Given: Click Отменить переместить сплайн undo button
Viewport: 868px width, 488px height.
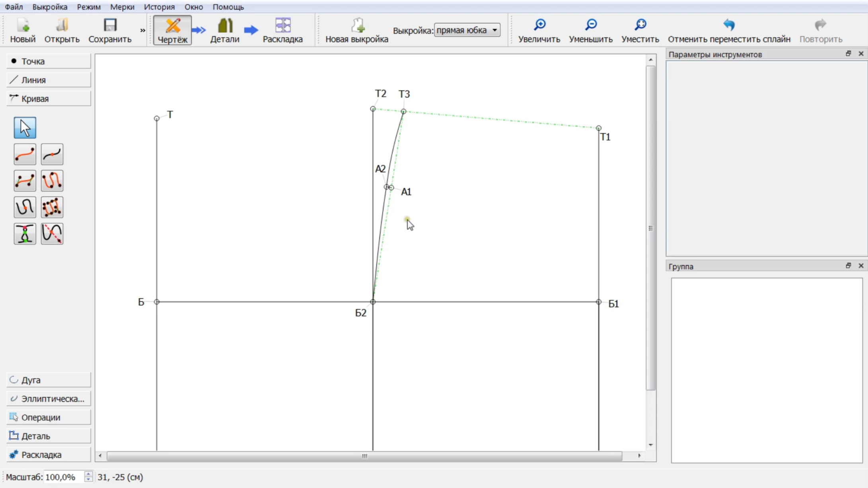Looking at the screenshot, I should coord(729,30).
